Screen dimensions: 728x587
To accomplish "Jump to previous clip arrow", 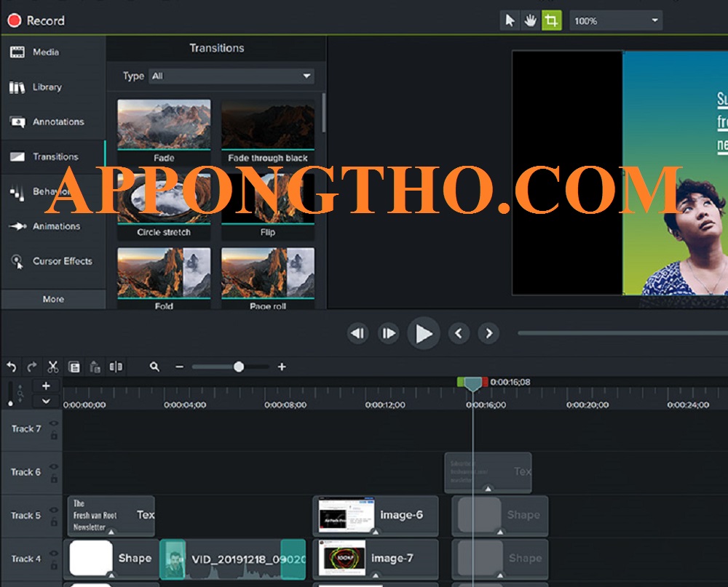I will click(x=458, y=333).
